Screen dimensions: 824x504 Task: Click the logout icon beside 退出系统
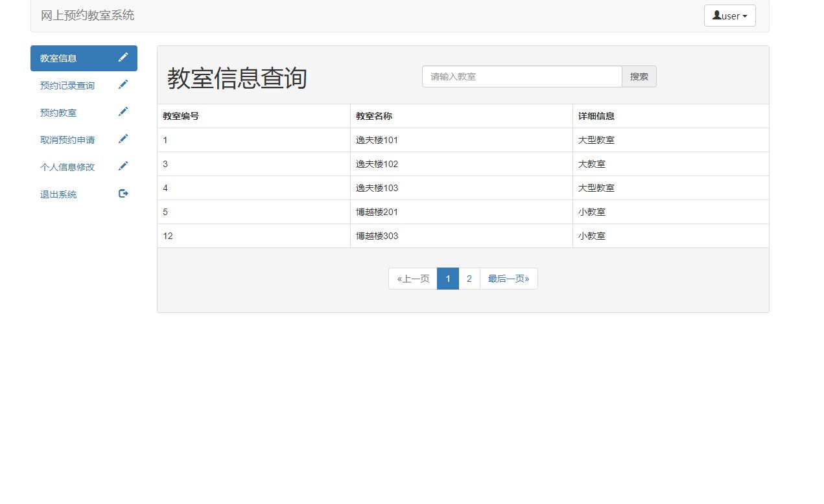pos(123,193)
